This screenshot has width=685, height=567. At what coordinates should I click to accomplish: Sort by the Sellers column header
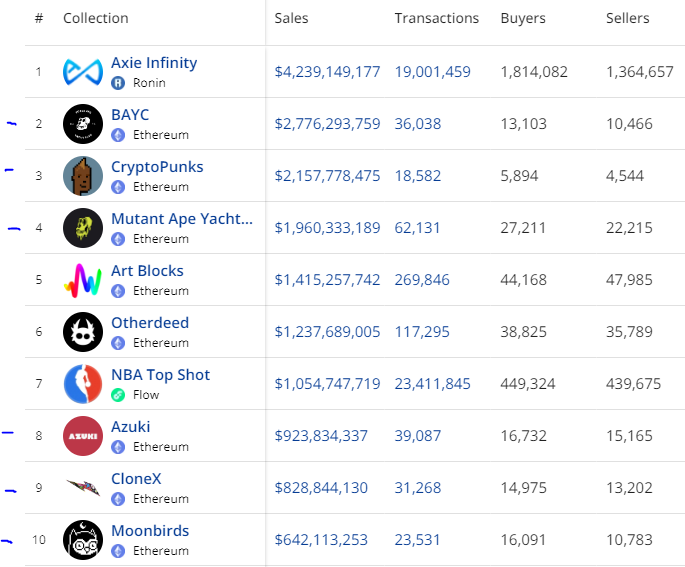pyautogui.click(x=627, y=18)
